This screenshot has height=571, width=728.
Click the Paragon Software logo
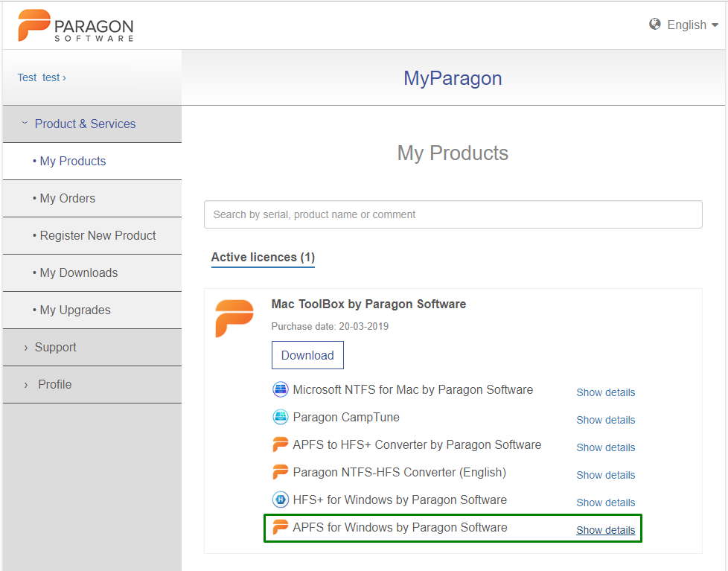tap(76, 25)
